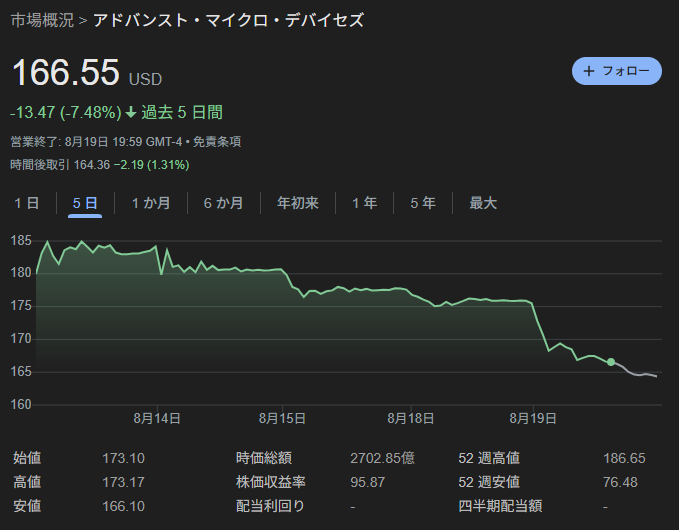Image resolution: width=679 pixels, height=530 pixels.
Task: Click the 160 y-axis price label
Action: coord(21,405)
